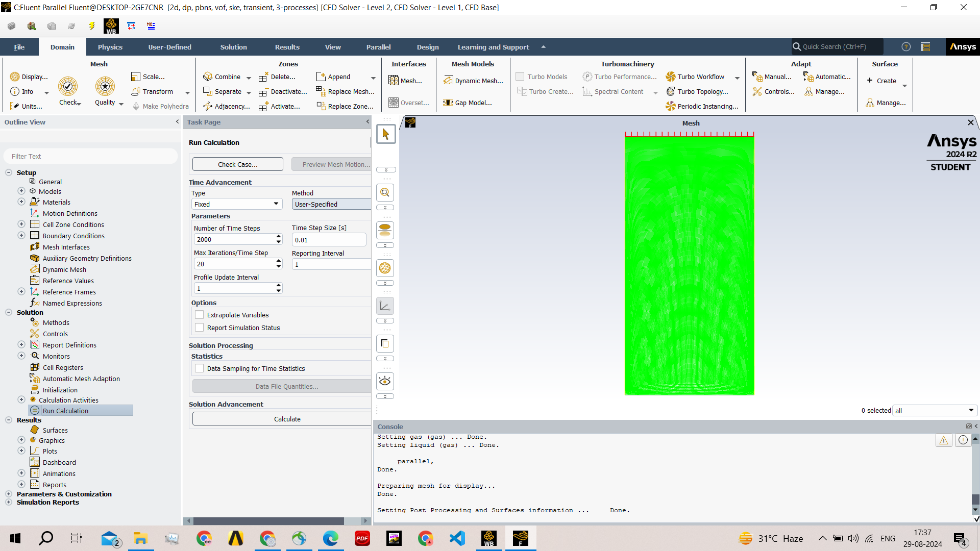Open the surface selection 'all' dropdown
The height and width of the screenshot is (551, 980).
click(x=935, y=411)
